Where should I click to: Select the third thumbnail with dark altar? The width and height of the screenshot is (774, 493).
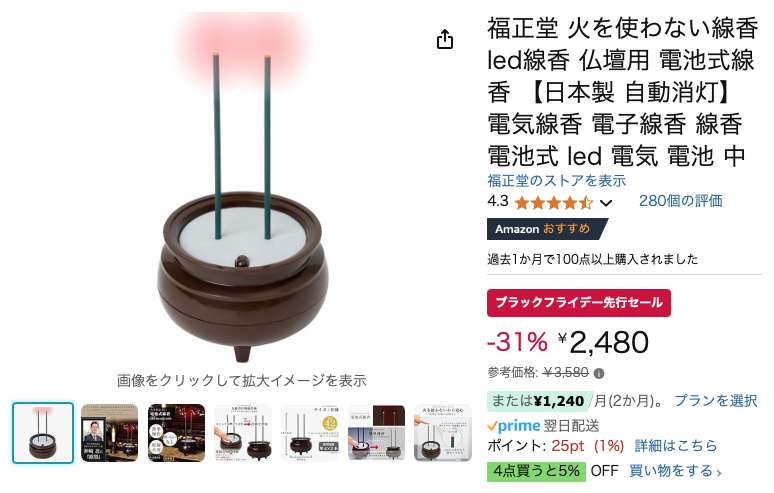tap(176, 433)
